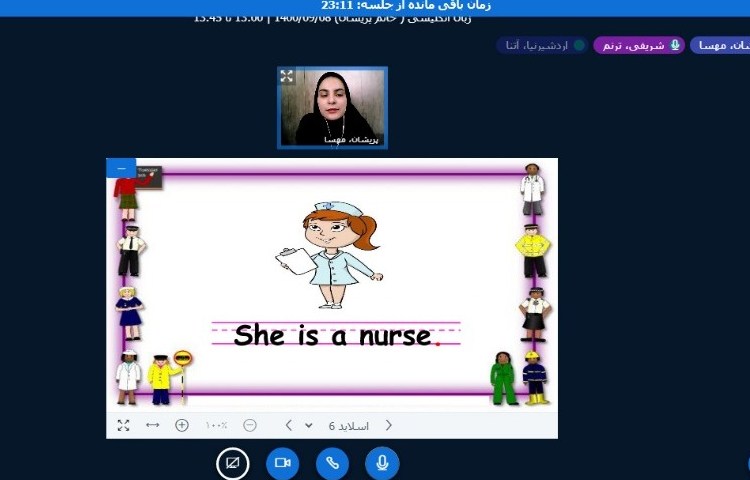Image resolution: width=750 pixels, height=480 pixels.
Task: Zoom out of the slide
Action: coord(250,425)
